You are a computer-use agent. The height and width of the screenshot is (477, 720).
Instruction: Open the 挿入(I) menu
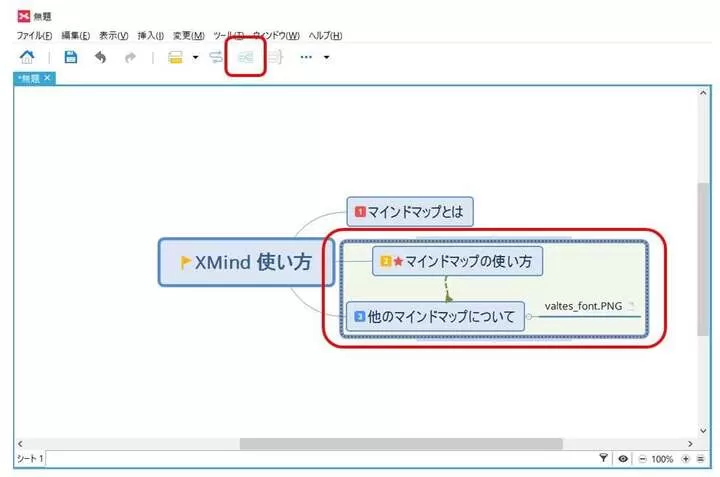click(x=152, y=35)
